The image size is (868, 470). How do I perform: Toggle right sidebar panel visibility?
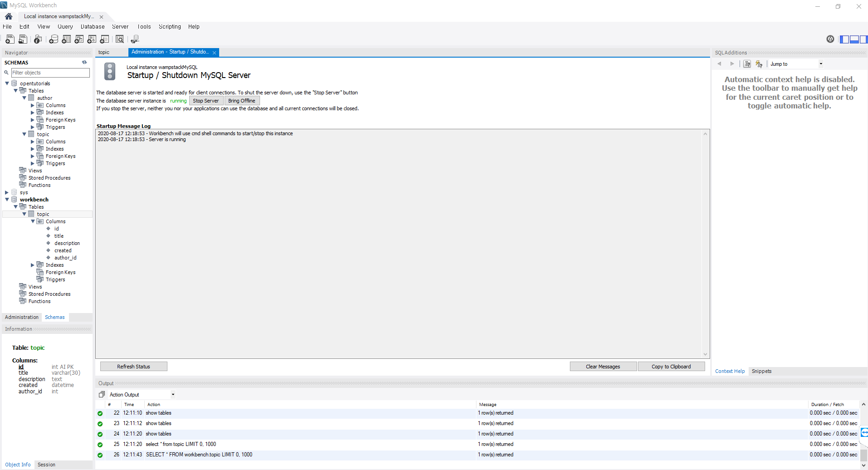tap(863, 39)
